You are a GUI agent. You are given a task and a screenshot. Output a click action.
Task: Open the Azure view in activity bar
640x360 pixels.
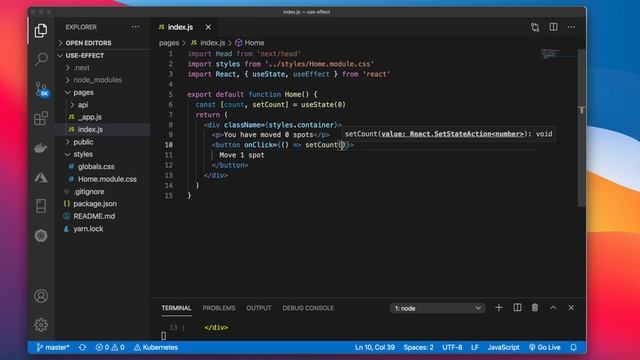(41, 178)
